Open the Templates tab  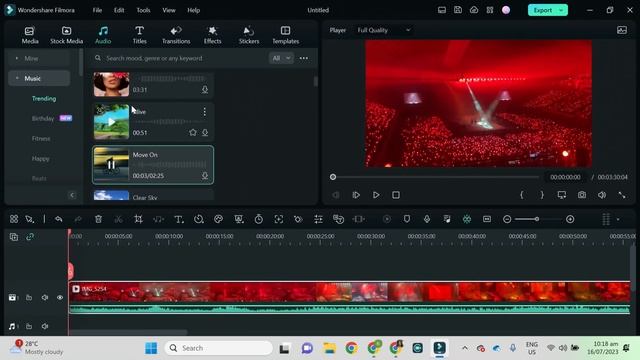[x=285, y=35]
